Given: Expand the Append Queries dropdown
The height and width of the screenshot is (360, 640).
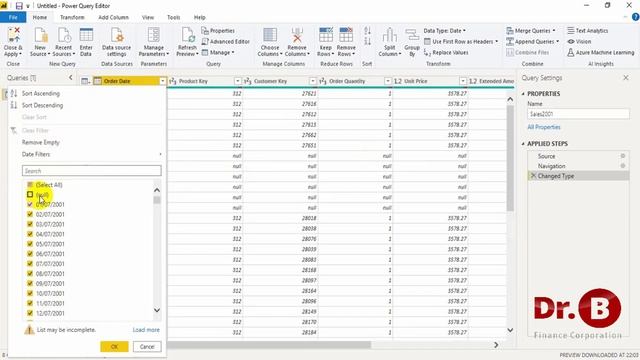Looking at the screenshot, I should [558, 42].
